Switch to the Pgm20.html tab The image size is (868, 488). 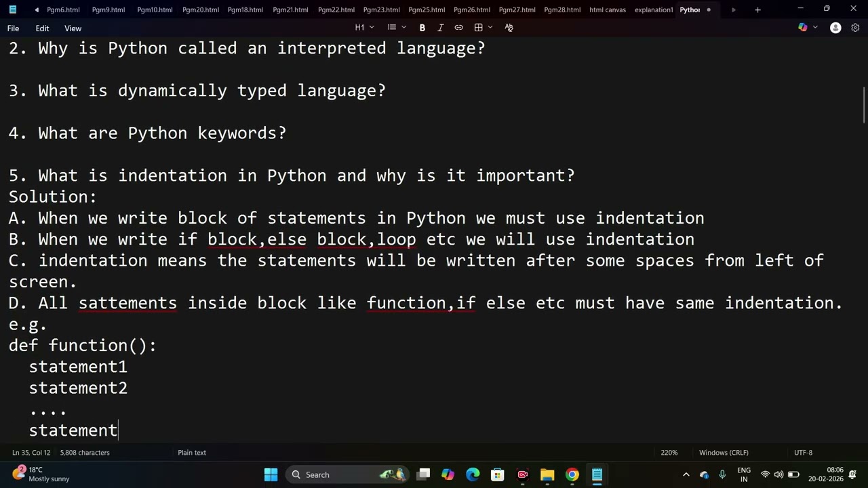pos(201,10)
